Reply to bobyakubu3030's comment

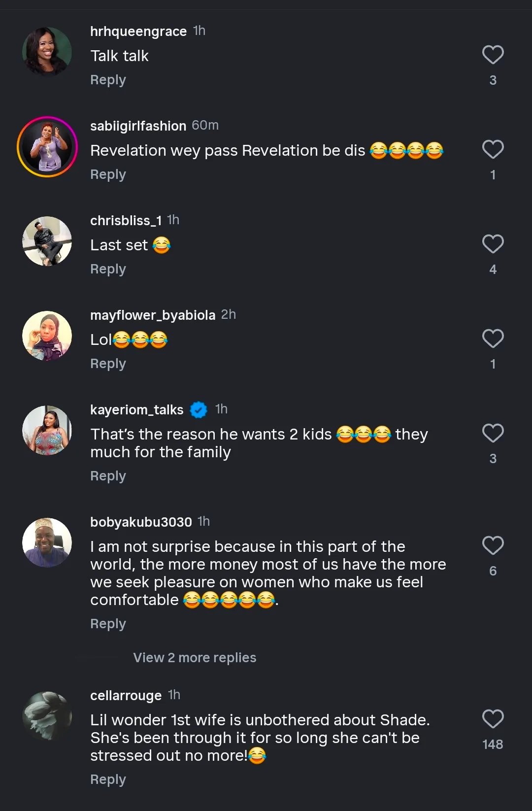pos(108,624)
